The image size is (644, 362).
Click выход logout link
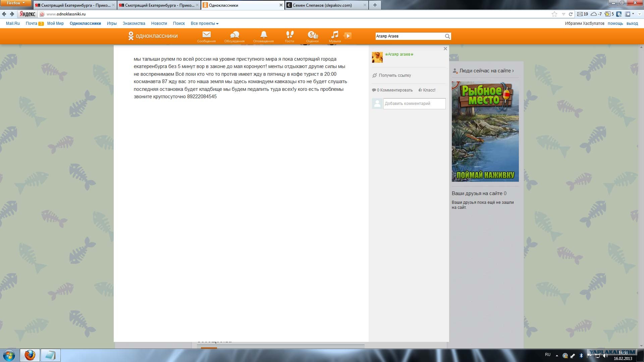[632, 23]
